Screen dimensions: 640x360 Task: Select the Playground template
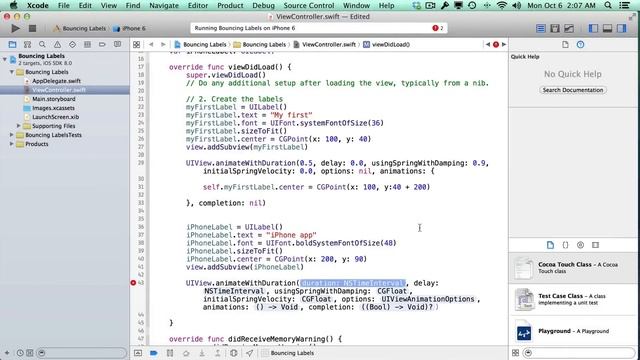pyautogui.click(x=574, y=331)
